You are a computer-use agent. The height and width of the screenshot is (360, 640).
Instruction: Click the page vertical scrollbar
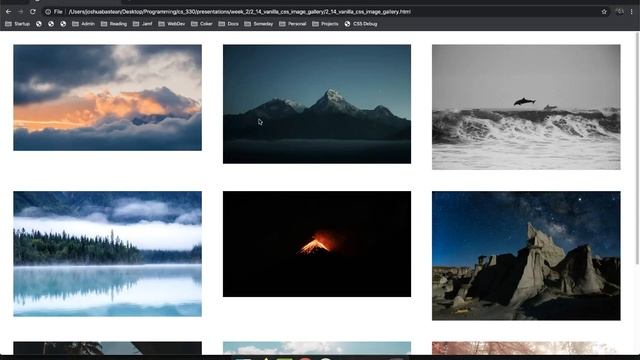click(637, 148)
